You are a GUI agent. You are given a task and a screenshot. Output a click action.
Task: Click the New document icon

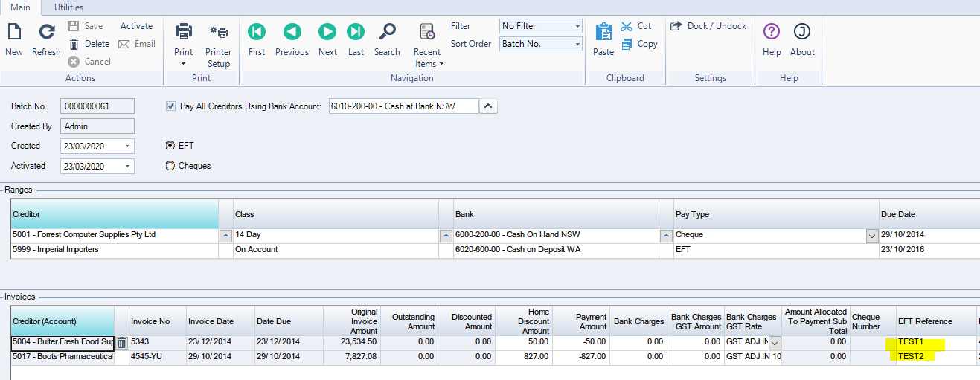pos(14,33)
